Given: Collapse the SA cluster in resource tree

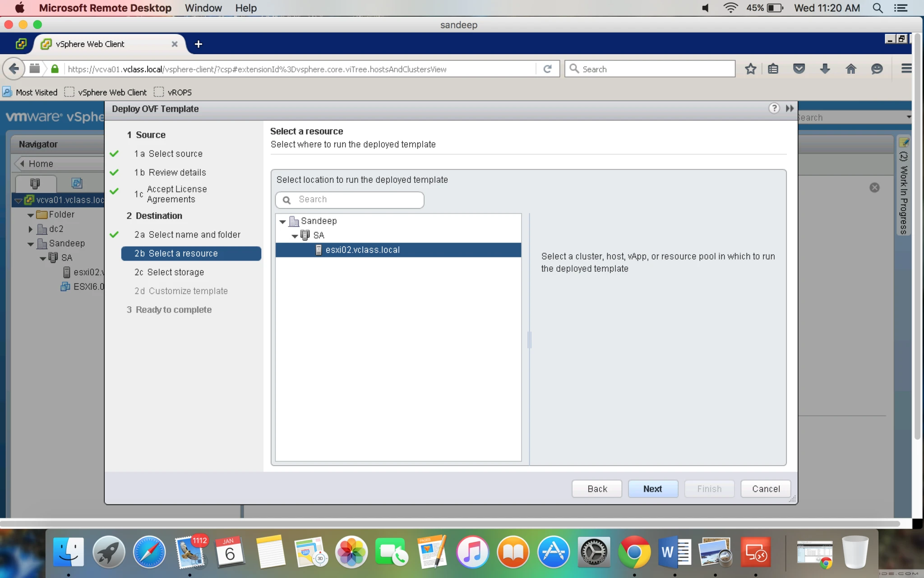Looking at the screenshot, I should tap(295, 236).
